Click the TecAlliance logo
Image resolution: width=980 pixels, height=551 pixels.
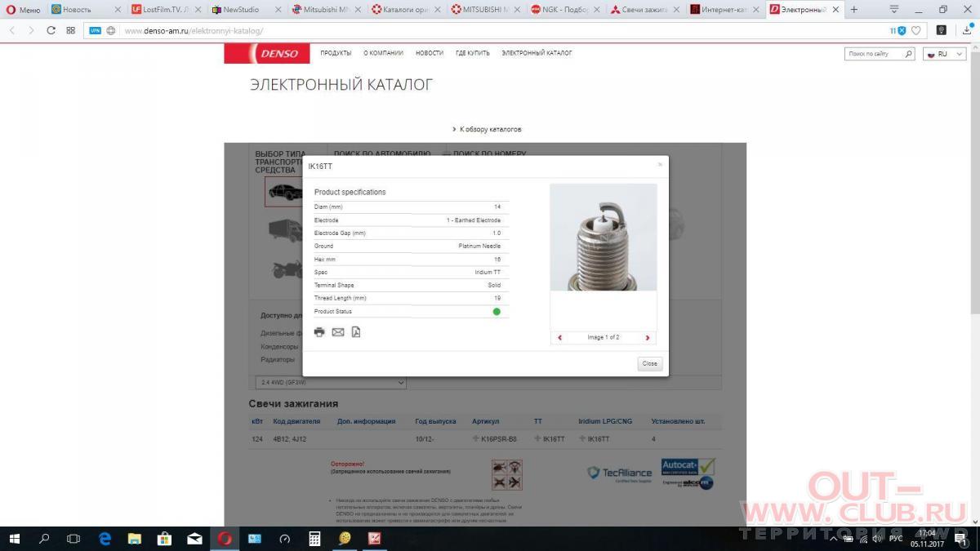(620, 473)
